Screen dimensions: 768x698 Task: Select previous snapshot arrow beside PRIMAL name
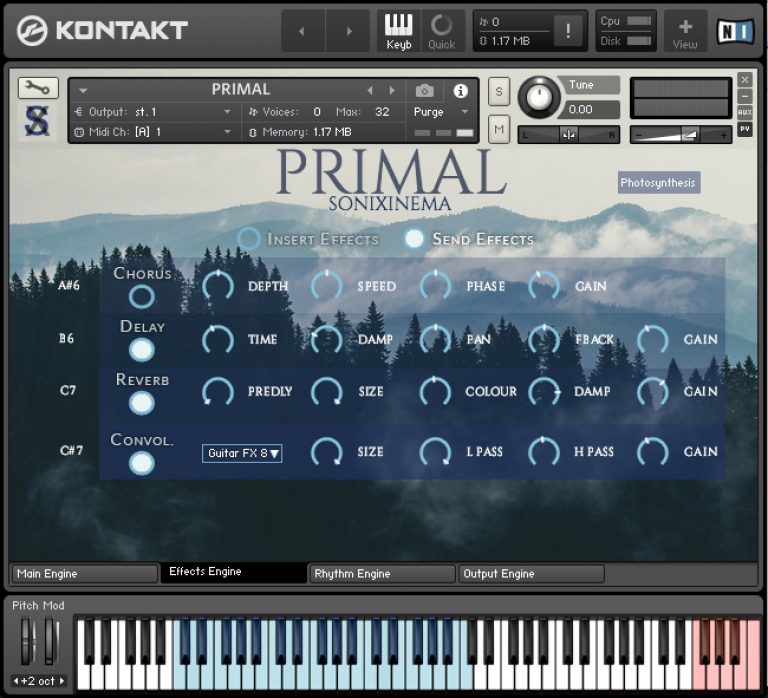pos(370,90)
